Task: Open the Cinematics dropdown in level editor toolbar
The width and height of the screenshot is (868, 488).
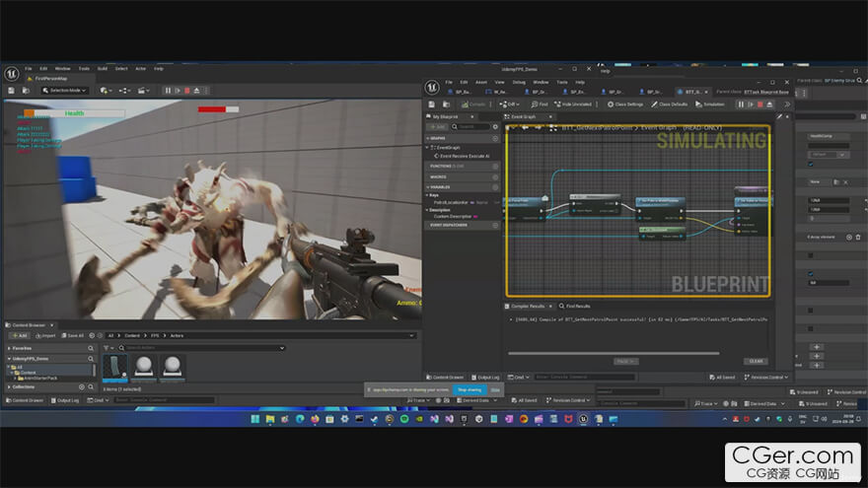Action: pos(144,90)
